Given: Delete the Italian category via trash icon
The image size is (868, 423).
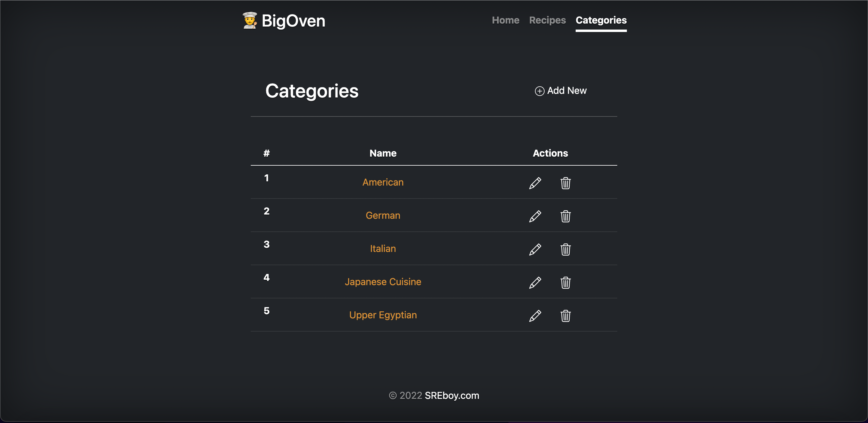Looking at the screenshot, I should tap(566, 250).
